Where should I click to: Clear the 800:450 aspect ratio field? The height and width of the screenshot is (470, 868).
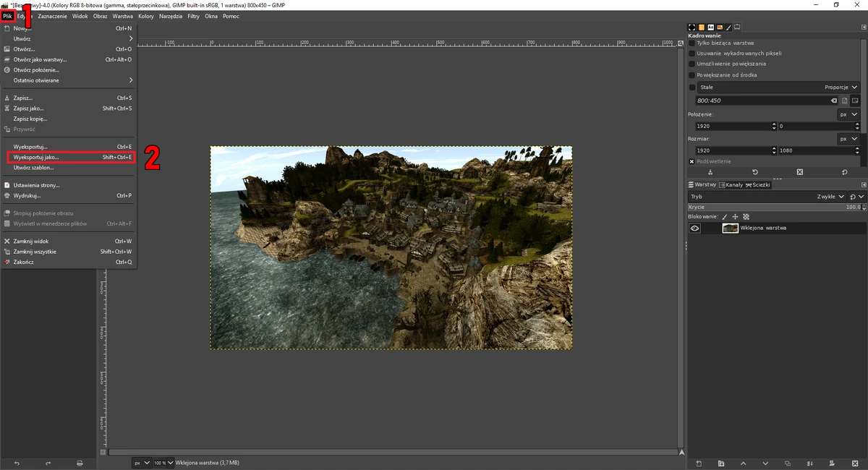point(834,101)
